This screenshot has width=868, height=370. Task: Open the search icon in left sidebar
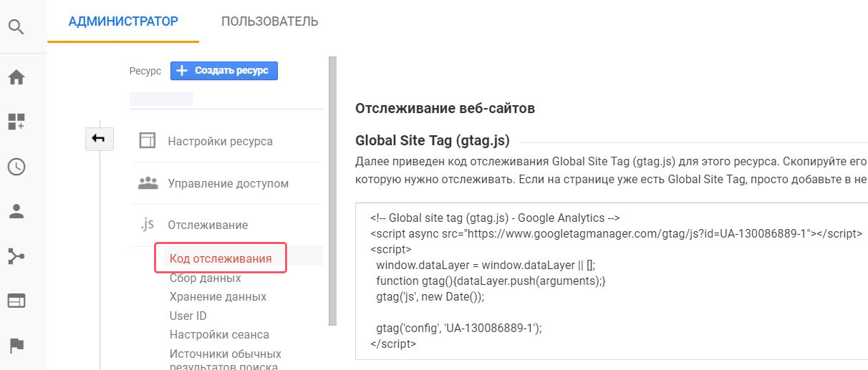[16, 27]
